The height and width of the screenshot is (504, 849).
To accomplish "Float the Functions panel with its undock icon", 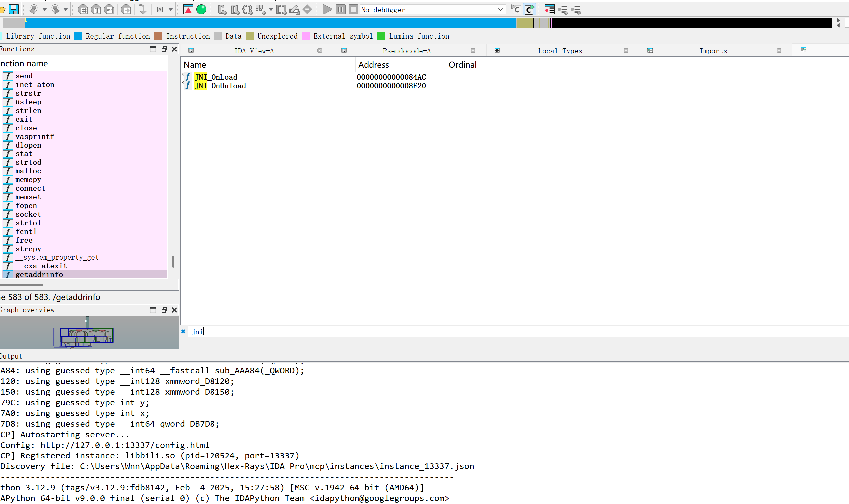I will point(164,49).
